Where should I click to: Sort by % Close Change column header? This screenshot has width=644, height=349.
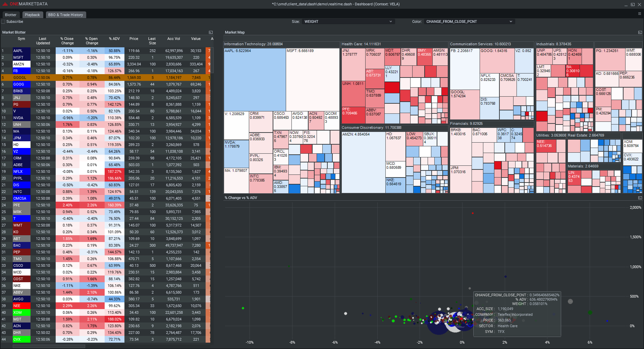[x=67, y=41]
